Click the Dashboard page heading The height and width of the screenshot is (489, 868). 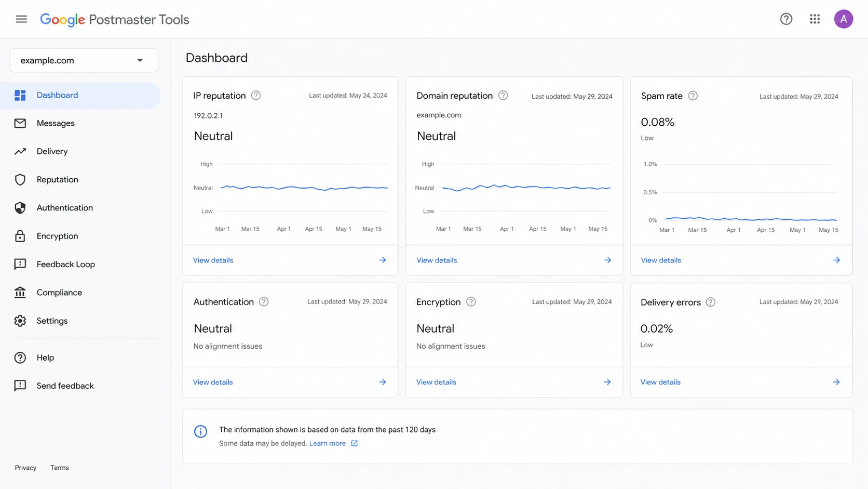[x=216, y=58]
